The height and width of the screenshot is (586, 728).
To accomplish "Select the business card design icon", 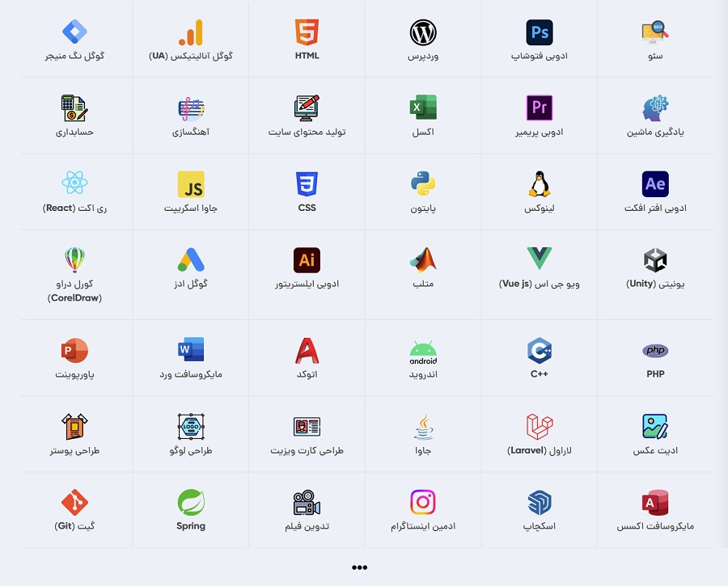I will pyautogui.click(x=307, y=427).
